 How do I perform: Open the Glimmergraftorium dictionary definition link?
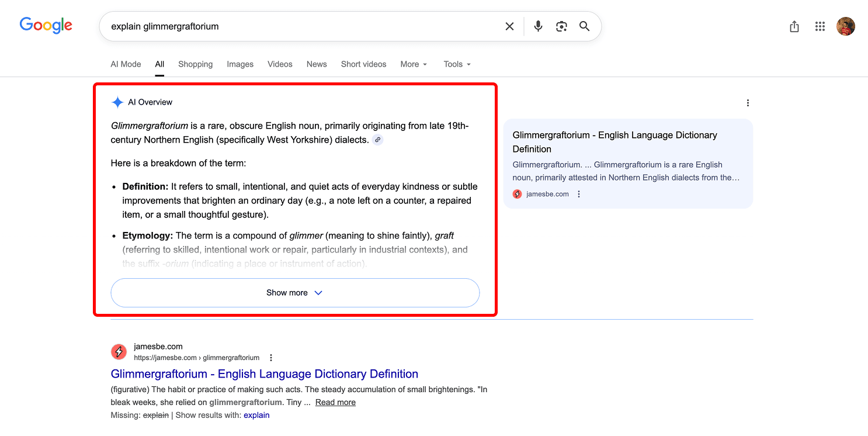264,373
